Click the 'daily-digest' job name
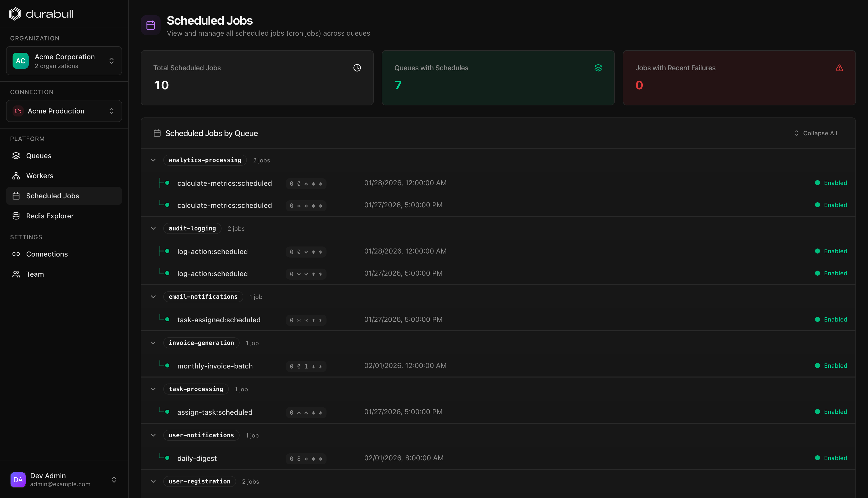The image size is (868, 498). [197, 458]
